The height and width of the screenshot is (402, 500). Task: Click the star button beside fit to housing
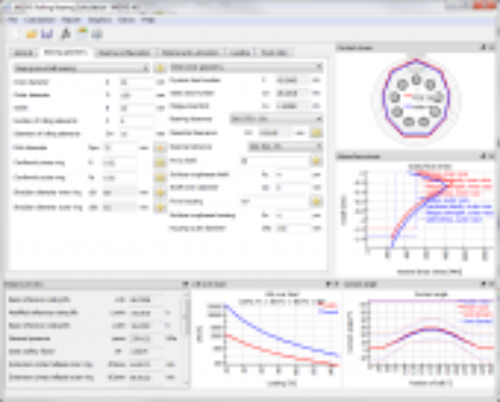(x=316, y=201)
